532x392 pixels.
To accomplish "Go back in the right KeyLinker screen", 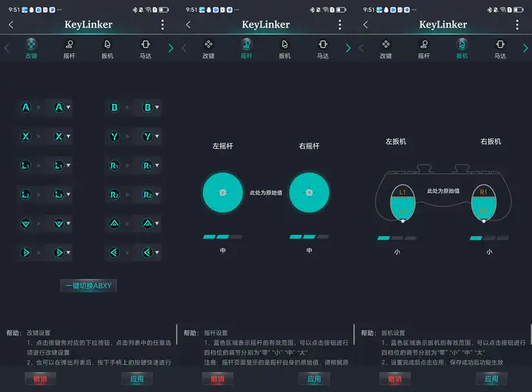I will 366,25.
